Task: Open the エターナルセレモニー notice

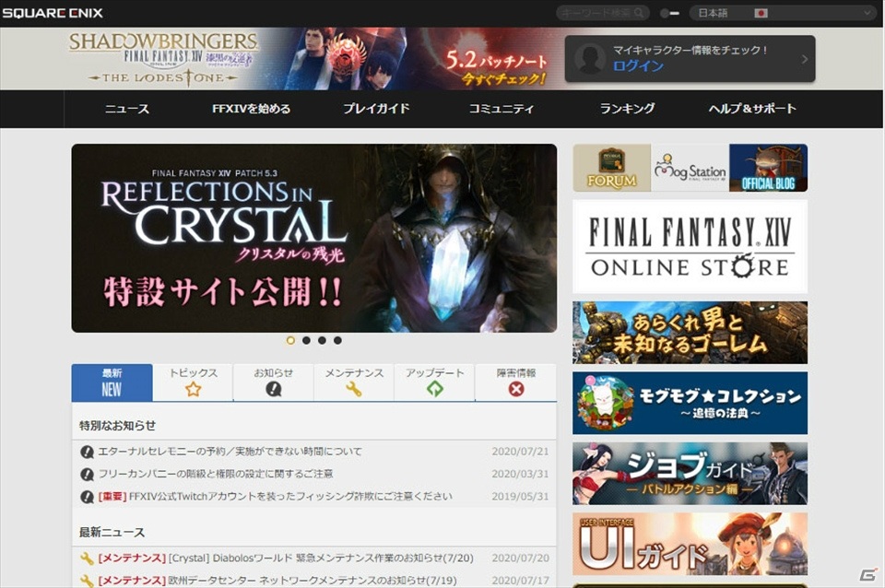Action: click(x=313, y=452)
